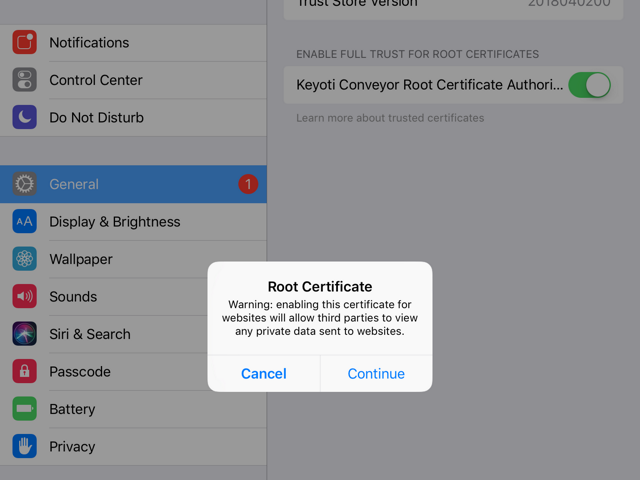Open Control Center settings row

[x=133, y=80]
